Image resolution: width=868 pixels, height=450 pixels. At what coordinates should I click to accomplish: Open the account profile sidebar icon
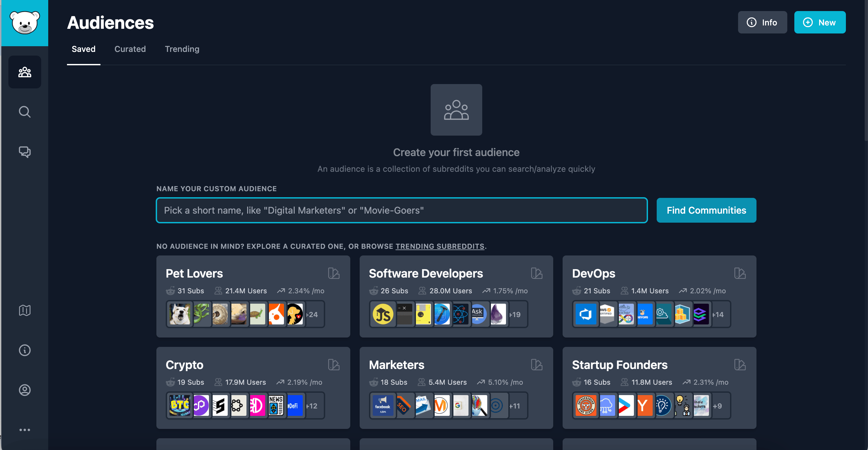(x=24, y=390)
